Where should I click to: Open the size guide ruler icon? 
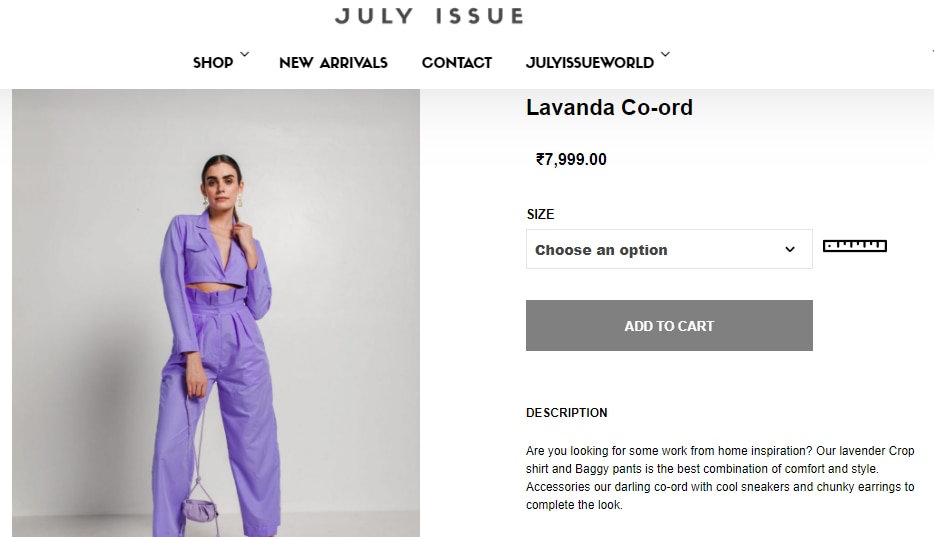pos(855,246)
